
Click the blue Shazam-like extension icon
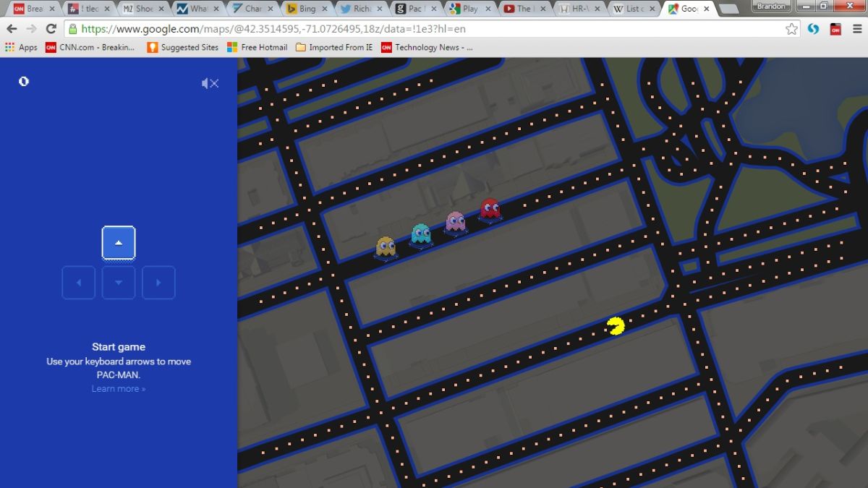[813, 29]
